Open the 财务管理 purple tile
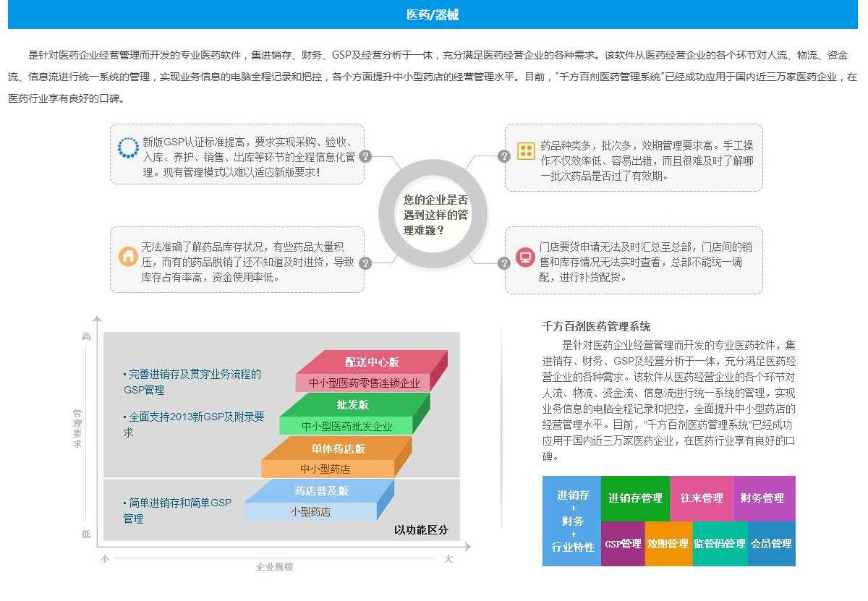Viewport: 868px width, 601px height. click(x=764, y=498)
